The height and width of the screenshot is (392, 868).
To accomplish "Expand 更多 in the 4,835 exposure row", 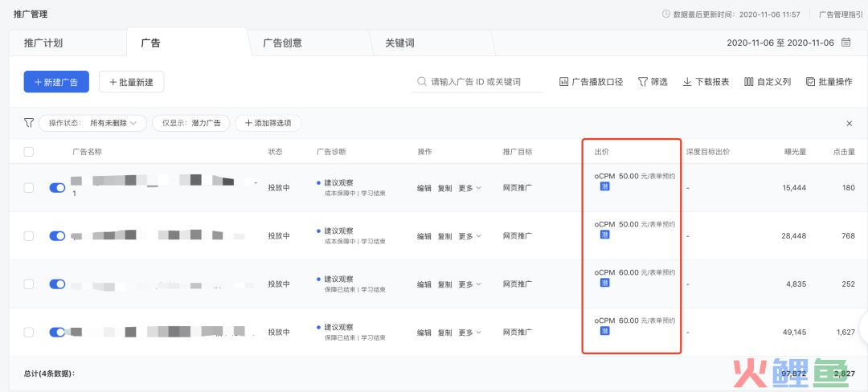I will point(469,284).
